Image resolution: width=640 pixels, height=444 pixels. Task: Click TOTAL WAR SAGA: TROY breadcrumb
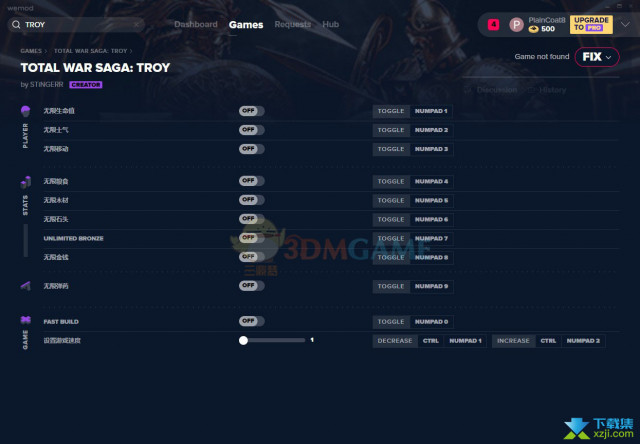[91, 51]
